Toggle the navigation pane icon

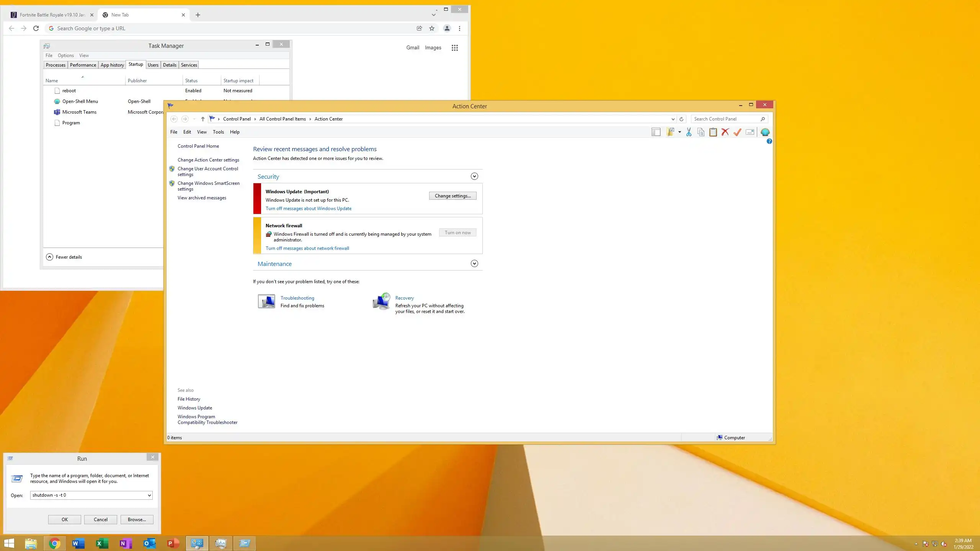tap(656, 132)
